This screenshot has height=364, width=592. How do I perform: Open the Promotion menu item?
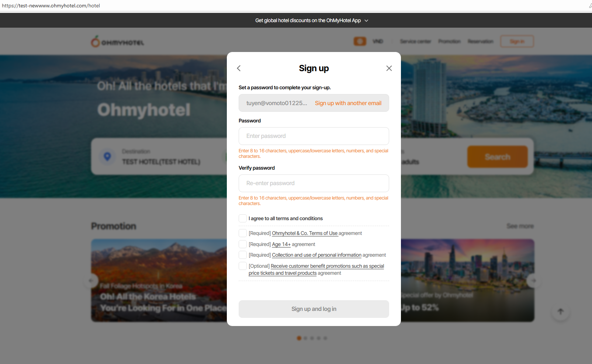449,41
